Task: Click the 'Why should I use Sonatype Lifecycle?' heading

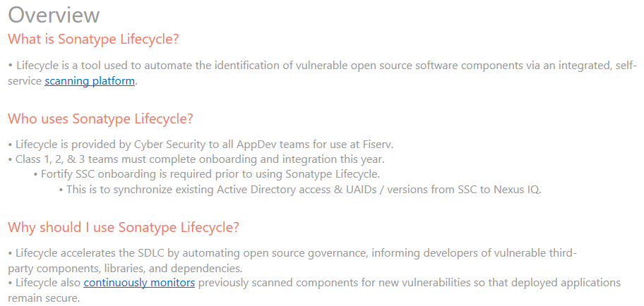Action: click(x=124, y=227)
